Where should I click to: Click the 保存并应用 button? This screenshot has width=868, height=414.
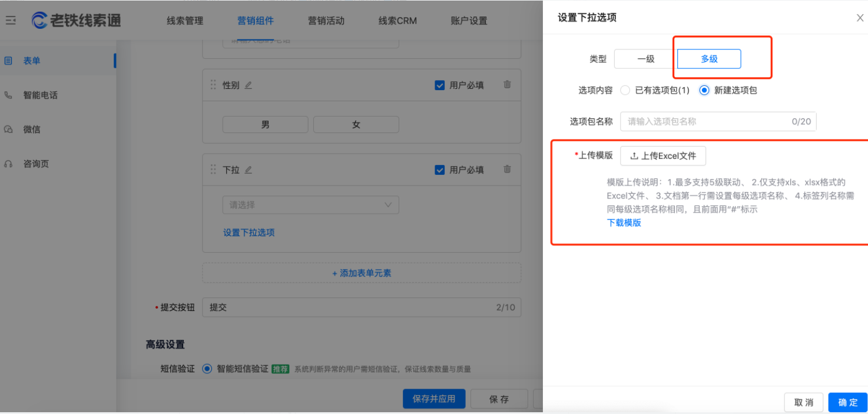(434, 399)
